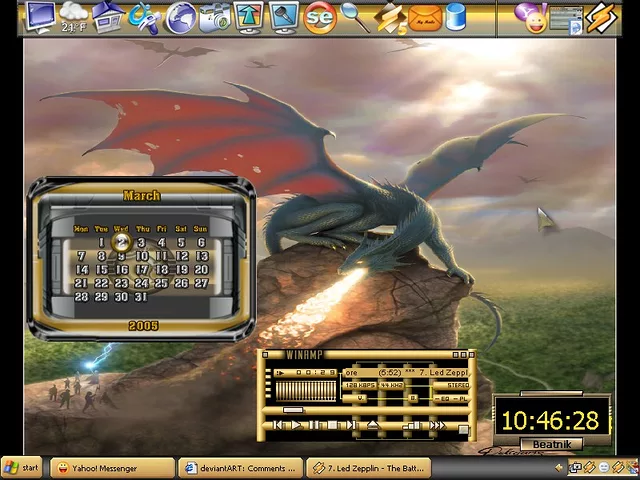Viewport: 640px width, 480px height.
Task: Open the magnifying glass search dock icon
Action: (354, 18)
